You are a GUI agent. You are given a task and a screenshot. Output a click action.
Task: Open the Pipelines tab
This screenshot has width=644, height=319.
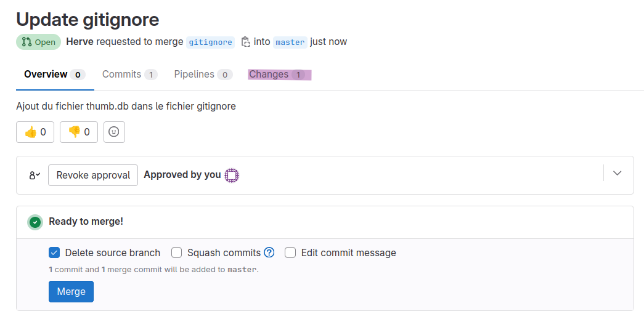click(203, 75)
